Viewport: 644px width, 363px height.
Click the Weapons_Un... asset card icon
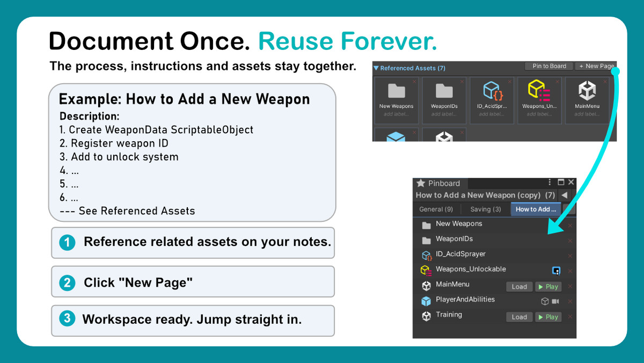point(540,90)
